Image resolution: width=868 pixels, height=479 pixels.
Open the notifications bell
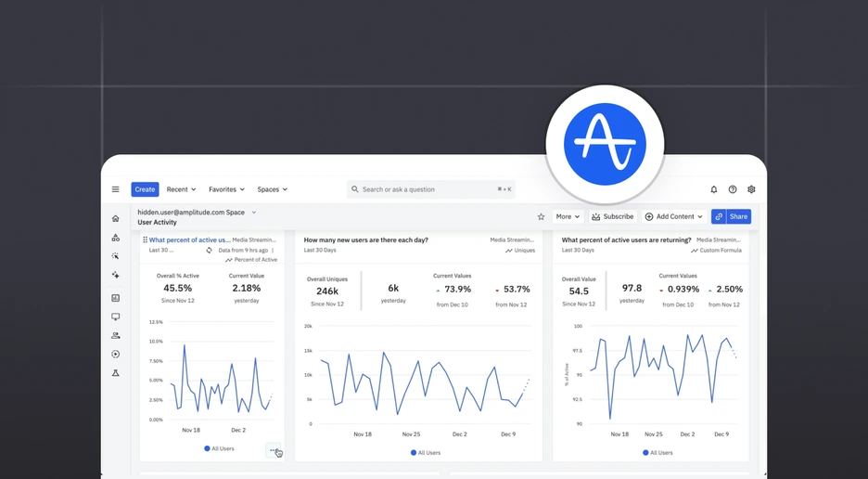714,189
